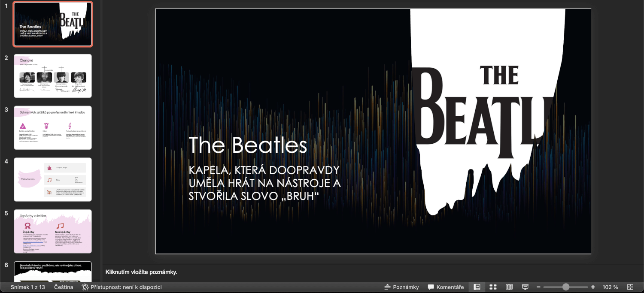Fit slide to current window
This screenshot has height=293, width=644.
pyautogui.click(x=630, y=287)
